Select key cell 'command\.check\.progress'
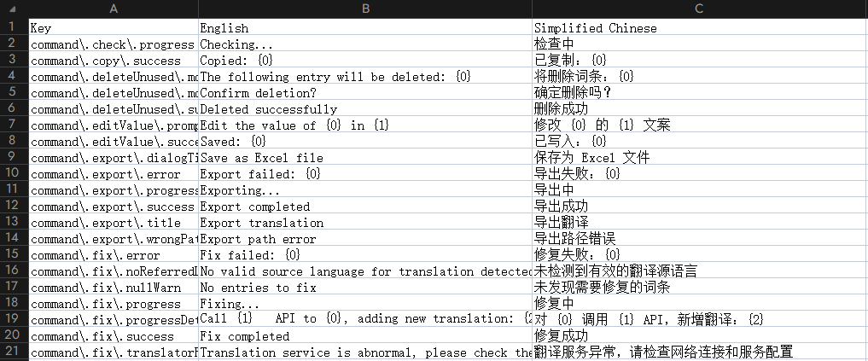Viewport: 868px width, 361px height. click(114, 44)
